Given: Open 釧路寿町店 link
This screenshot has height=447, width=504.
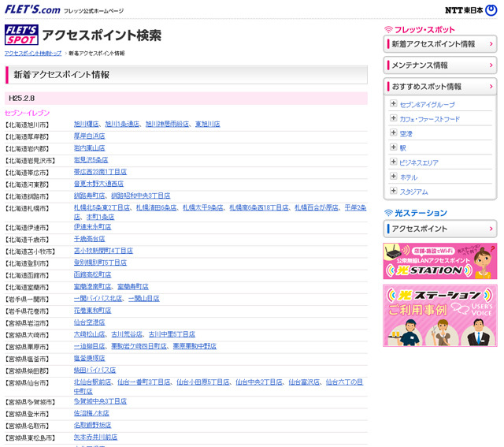Looking at the screenshot, I should pyautogui.click(x=89, y=196).
